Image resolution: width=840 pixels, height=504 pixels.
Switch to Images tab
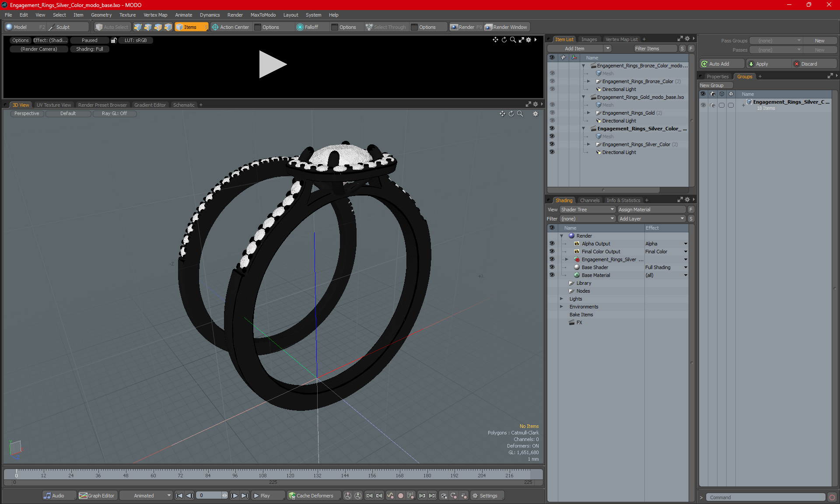pyautogui.click(x=589, y=39)
